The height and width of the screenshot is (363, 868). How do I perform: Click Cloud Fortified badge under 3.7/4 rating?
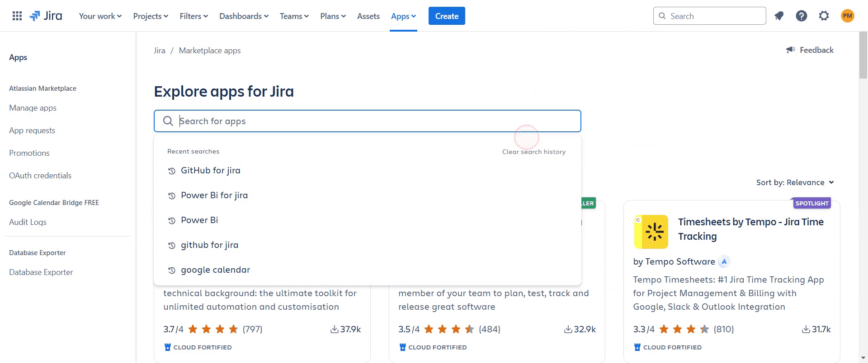198,347
